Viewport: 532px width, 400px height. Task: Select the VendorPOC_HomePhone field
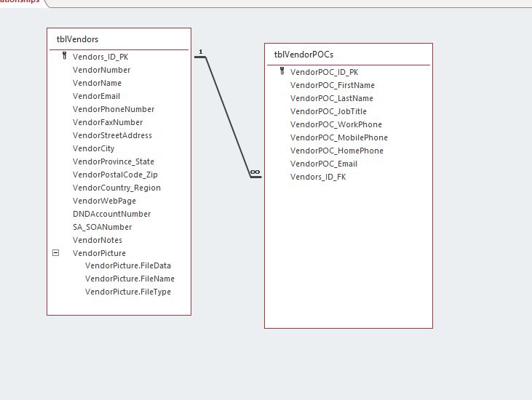337,151
